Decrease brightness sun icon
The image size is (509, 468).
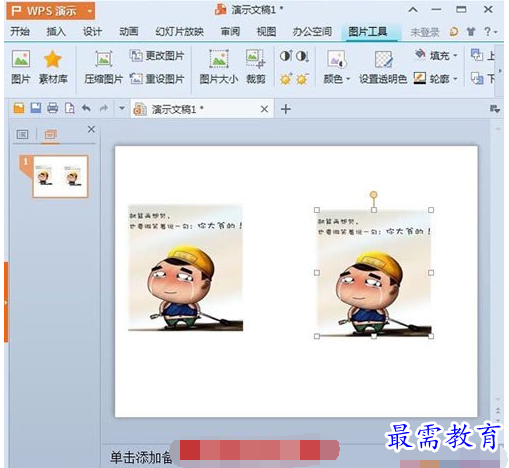302,79
